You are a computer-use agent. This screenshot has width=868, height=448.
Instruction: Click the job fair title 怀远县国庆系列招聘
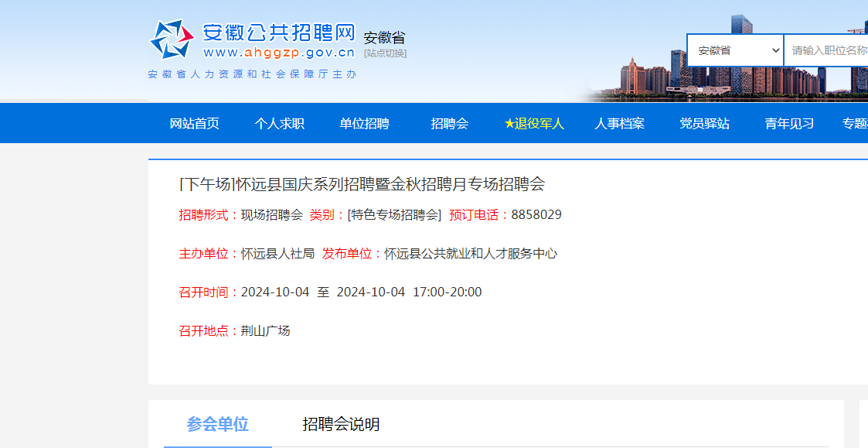pos(362,184)
